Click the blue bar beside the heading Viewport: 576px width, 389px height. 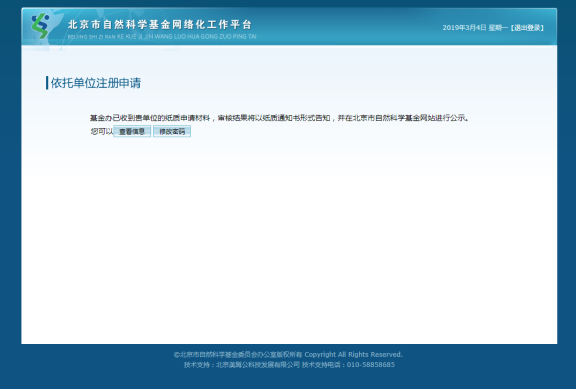(47, 83)
